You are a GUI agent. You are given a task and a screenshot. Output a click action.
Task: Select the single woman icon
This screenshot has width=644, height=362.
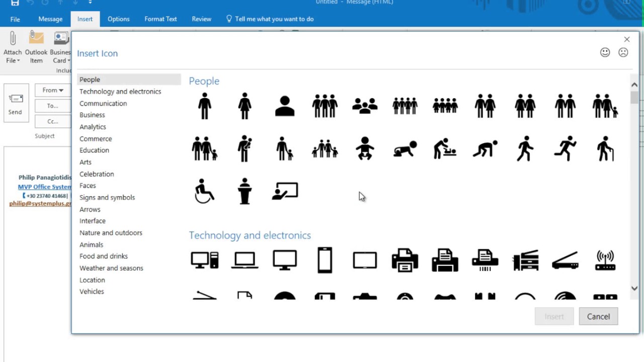(x=245, y=106)
